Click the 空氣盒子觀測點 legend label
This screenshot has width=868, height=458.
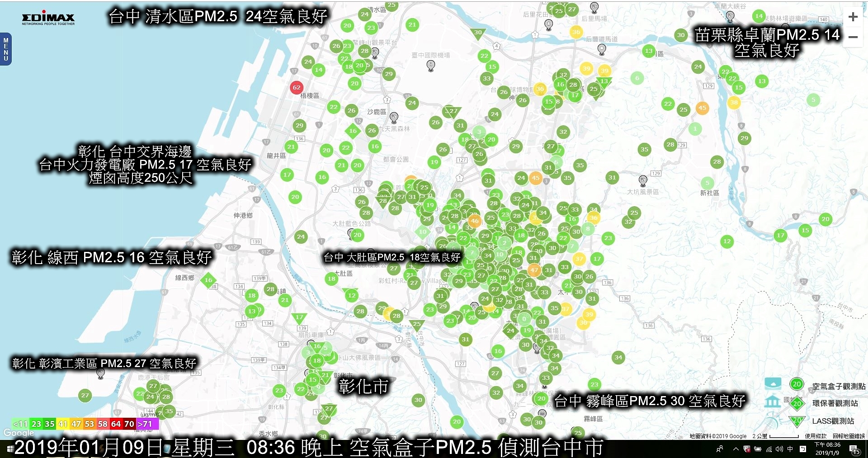point(839,386)
